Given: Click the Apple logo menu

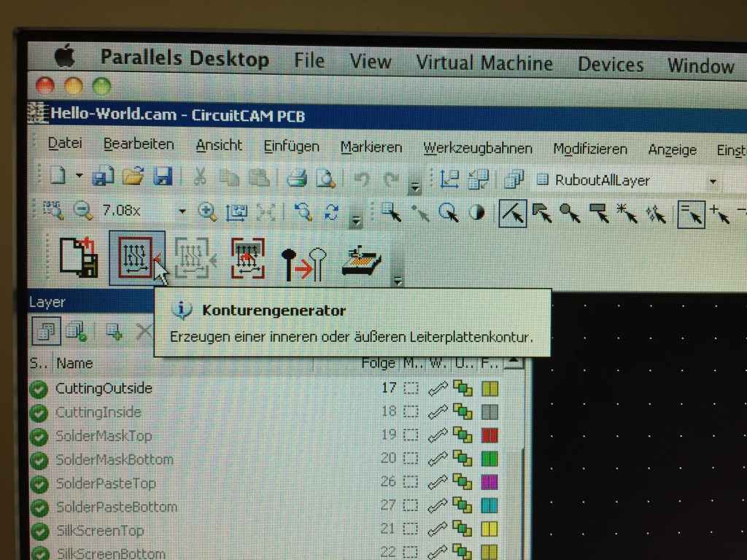Looking at the screenshot, I should (64, 55).
